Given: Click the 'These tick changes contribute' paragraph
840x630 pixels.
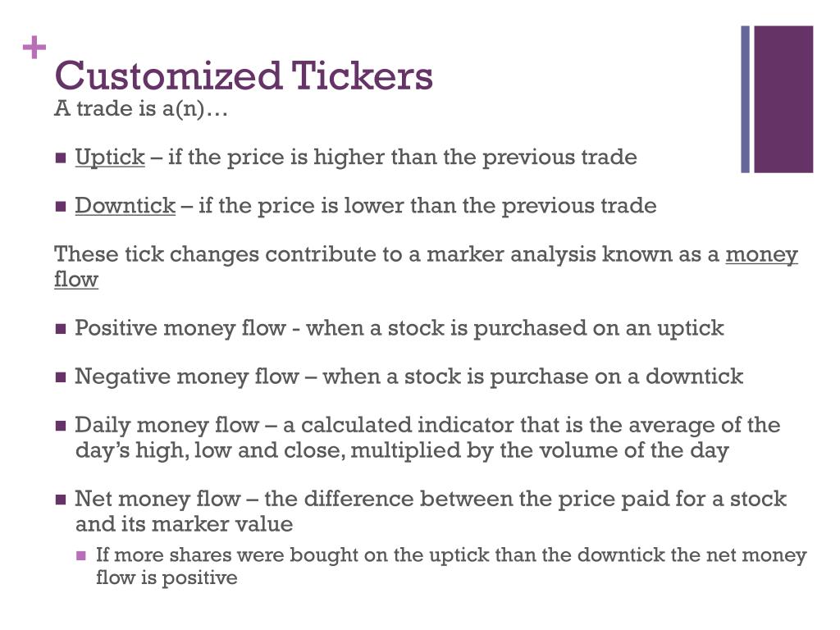Looking at the screenshot, I should point(426,267).
